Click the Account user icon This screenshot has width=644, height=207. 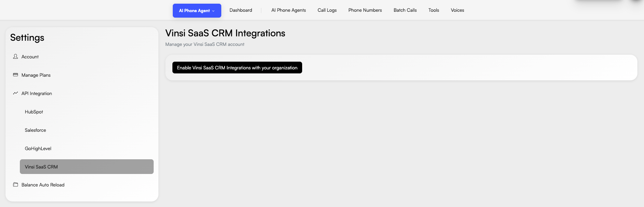click(x=15, y=57)
